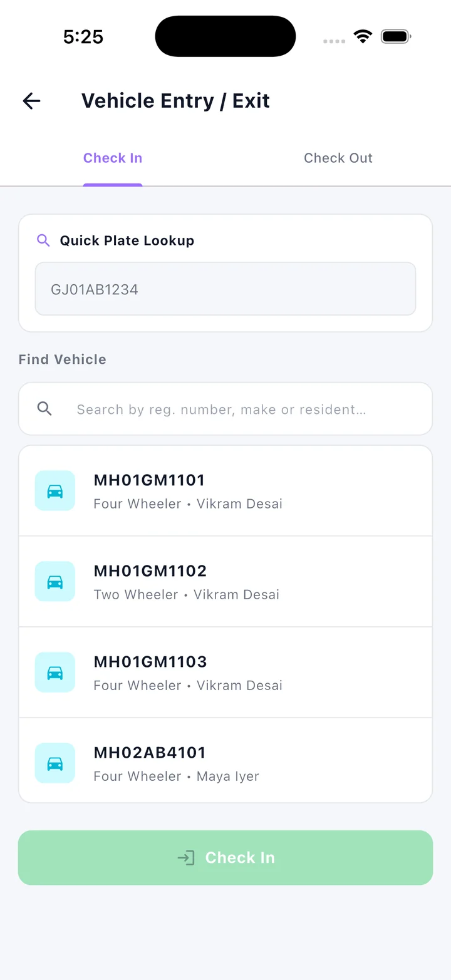Viewport: 451px width, 980px height.
Task: Click the enter arrow icon on Check In button
Action: (186, 858)
